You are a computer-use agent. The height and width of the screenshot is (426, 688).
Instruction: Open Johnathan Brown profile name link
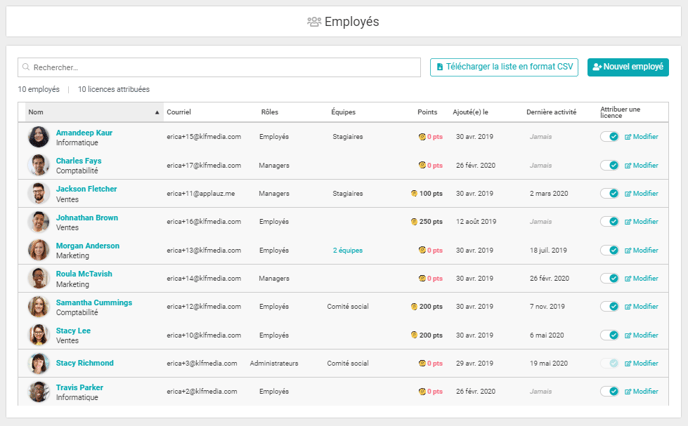(x=87, y=218)
